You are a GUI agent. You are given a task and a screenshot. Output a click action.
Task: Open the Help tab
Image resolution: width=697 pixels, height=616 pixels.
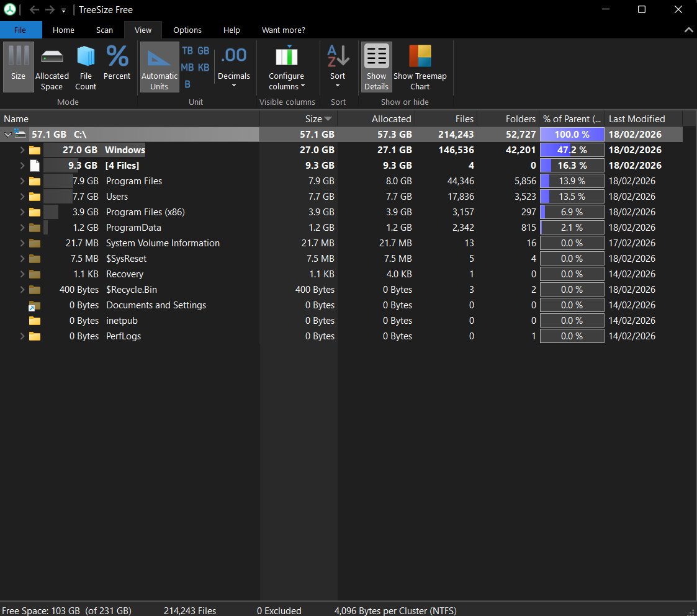(232, 30)
